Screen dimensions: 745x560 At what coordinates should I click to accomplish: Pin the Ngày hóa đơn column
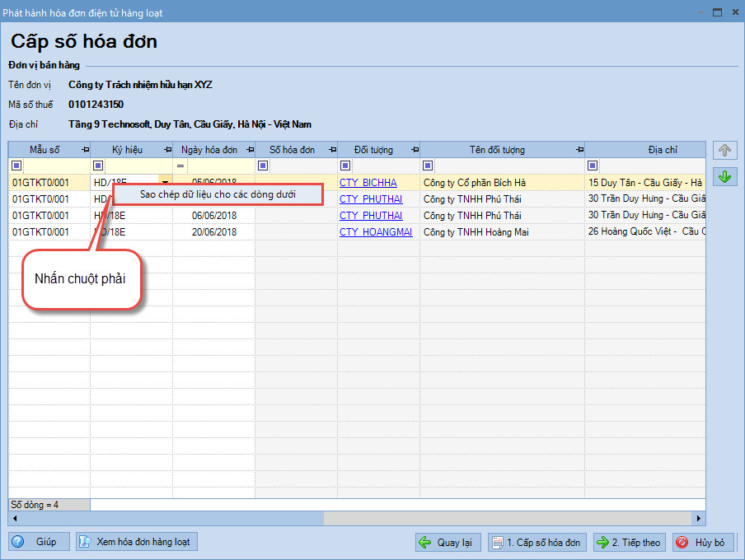tap(250, 150)
